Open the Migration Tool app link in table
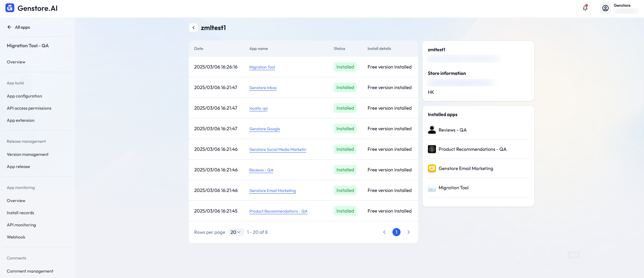Viewport: 644px width, 278px height. click(x=262, y=67)
